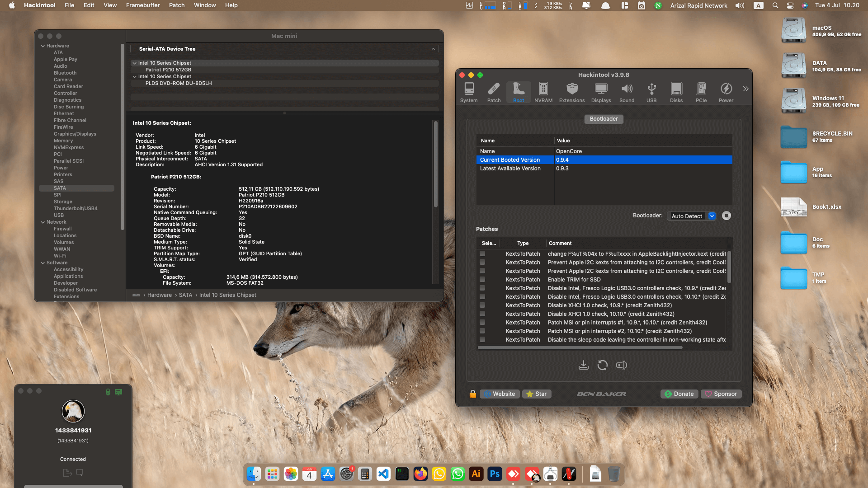Collapse the Intel 10 Series Chipset above Patriot P210
The height and width of the screenshot is (488, 868).
134,63
